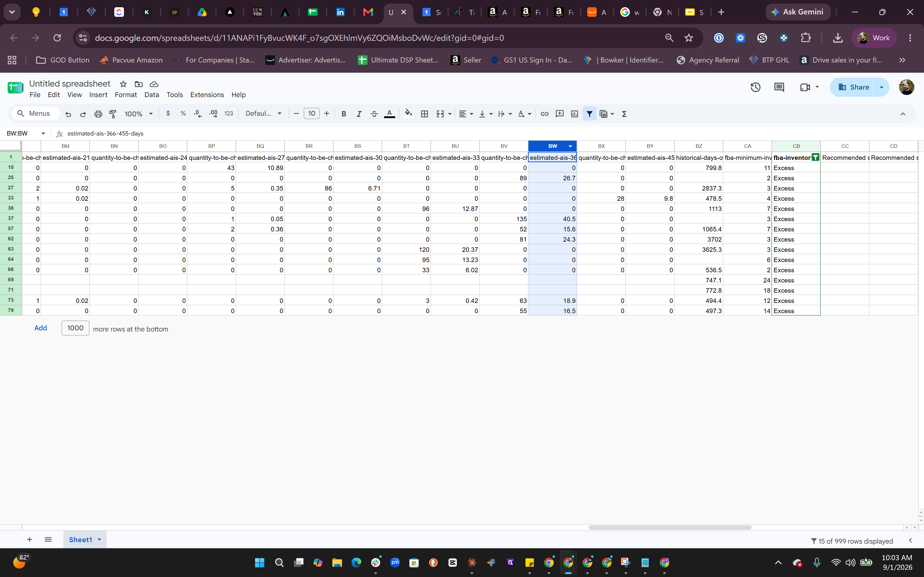Toggle strikethrough formatting

pyautogui.click(x=374, y=114)
